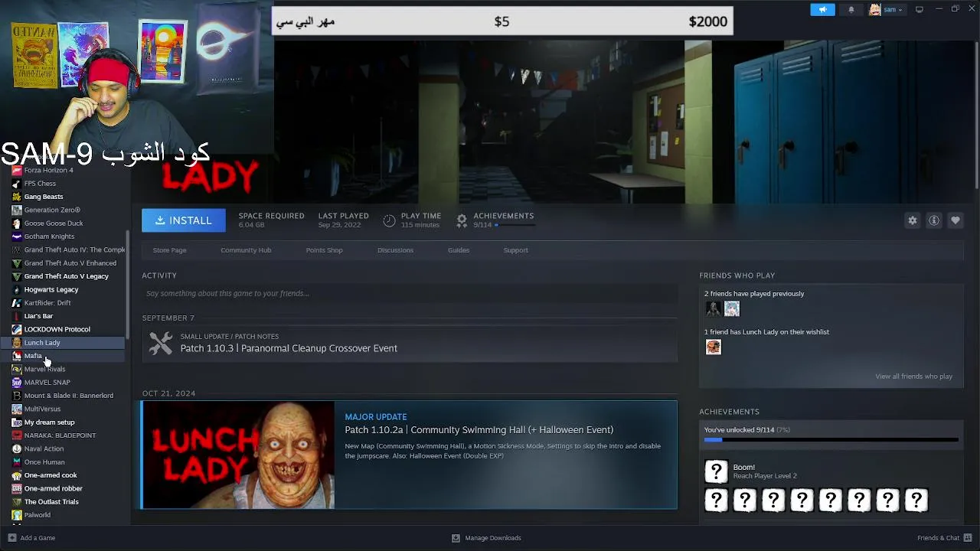Click the Lunch Lady update thumbnail image
Viewport: 980px width, 551px height.
pos(238,455)
